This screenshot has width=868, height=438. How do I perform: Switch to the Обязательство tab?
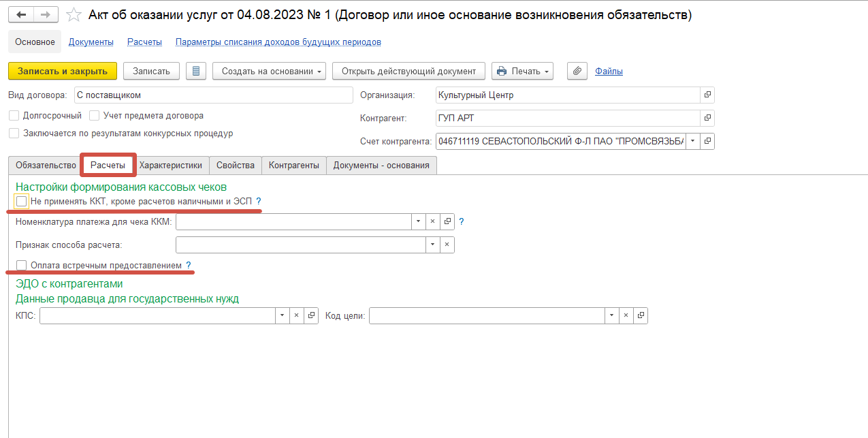[46, 165]
